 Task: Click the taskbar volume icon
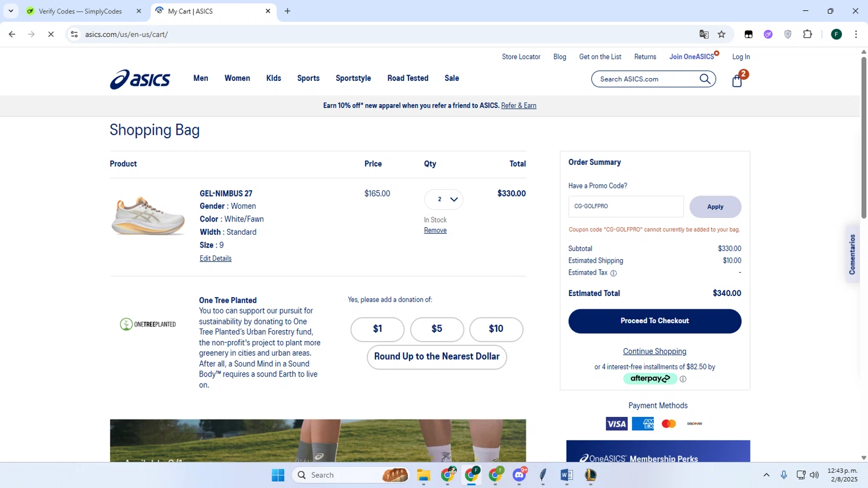[x=814, y=475]
